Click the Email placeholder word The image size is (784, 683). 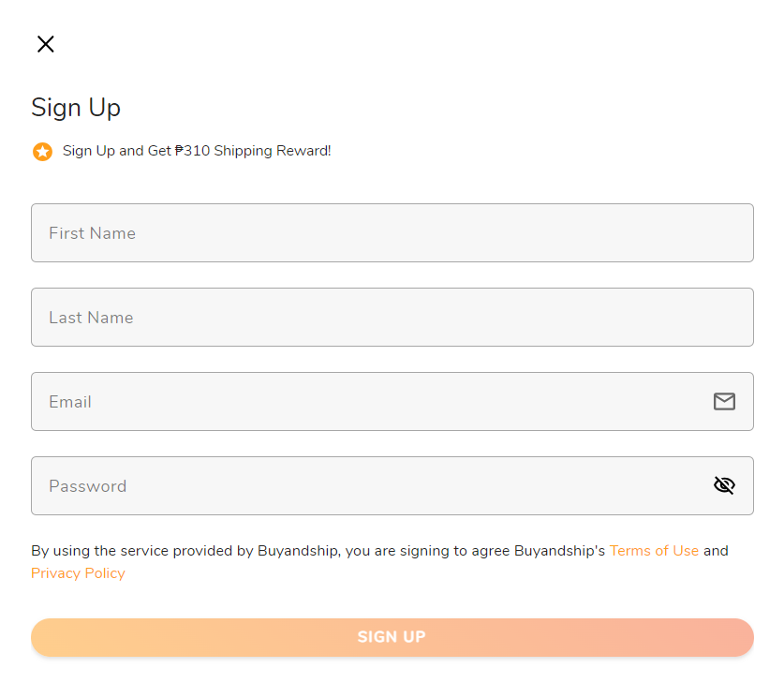70,402
